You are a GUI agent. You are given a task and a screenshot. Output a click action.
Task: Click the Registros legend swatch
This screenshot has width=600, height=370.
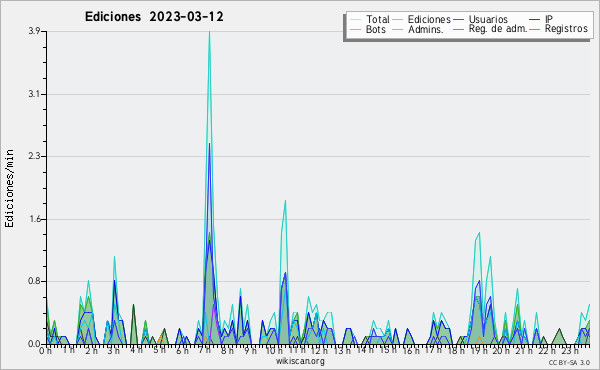click(x=535, y=29)
